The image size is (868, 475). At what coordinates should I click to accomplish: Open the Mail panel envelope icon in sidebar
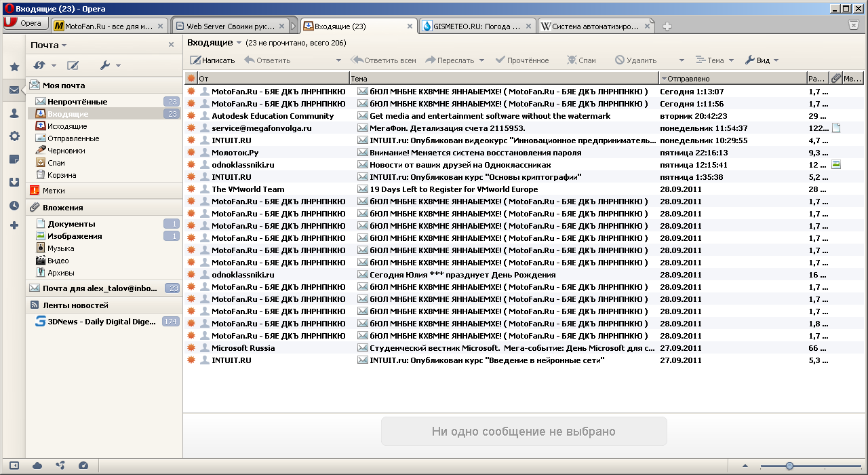[x=14, y=90]
